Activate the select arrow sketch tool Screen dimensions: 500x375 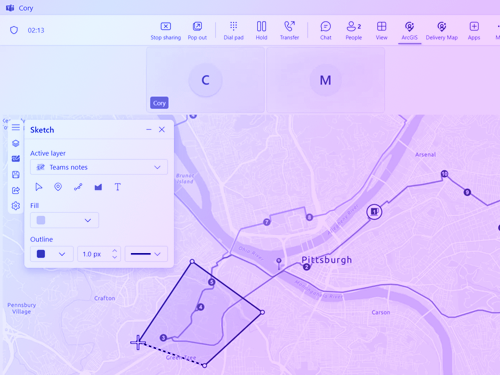[39, 187]
